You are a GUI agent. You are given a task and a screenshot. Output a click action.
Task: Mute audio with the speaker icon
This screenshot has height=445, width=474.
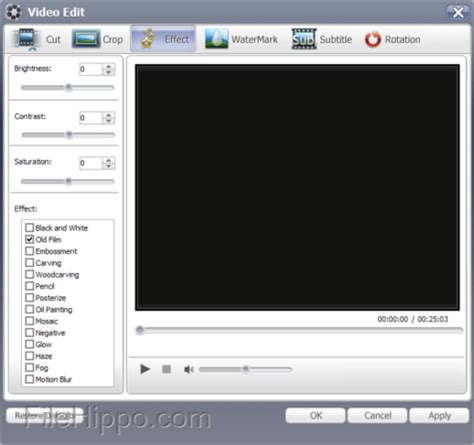(x=188, y=369)
